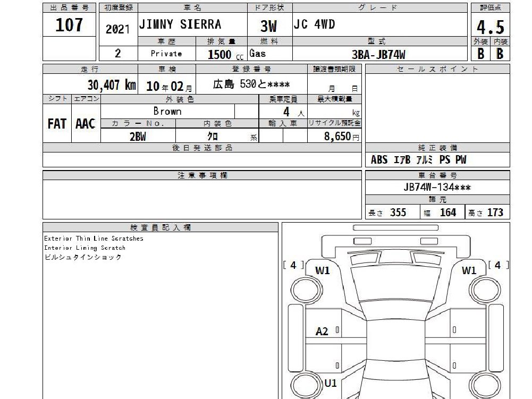532x399 pixels.
Task: Select the Exterior Thin Line Scratches note
Action: [94, 239]
